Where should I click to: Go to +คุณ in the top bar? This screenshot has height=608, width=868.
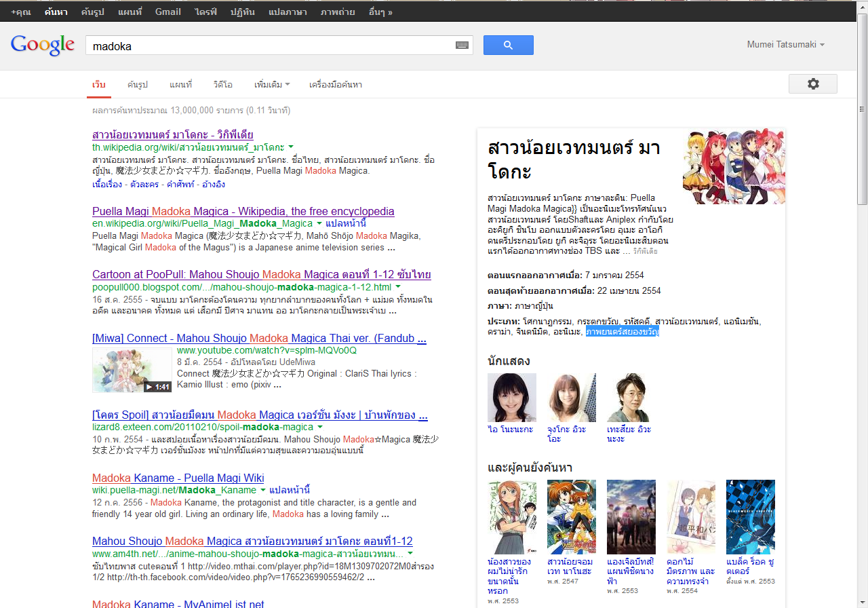coord(21,12)
